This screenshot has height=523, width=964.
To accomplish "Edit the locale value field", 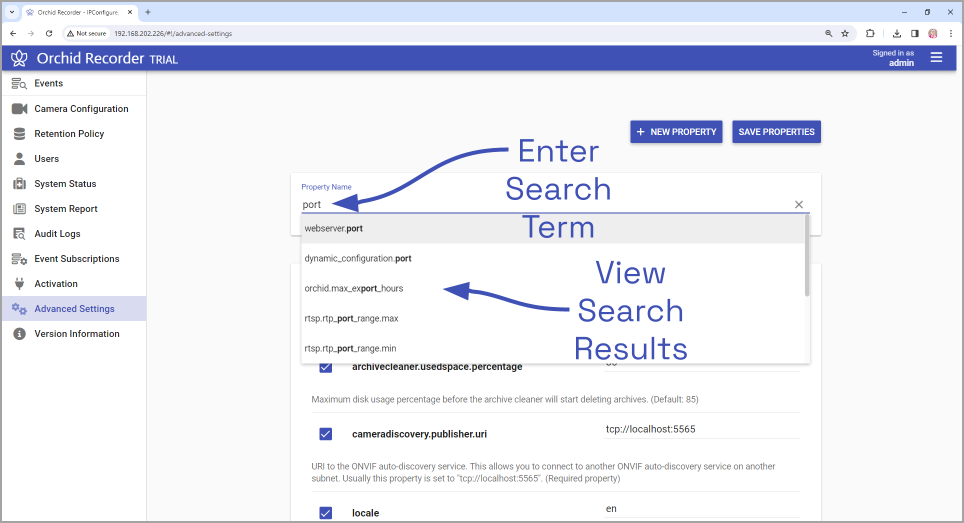I will pyautogui.click(x=702, y=509).
